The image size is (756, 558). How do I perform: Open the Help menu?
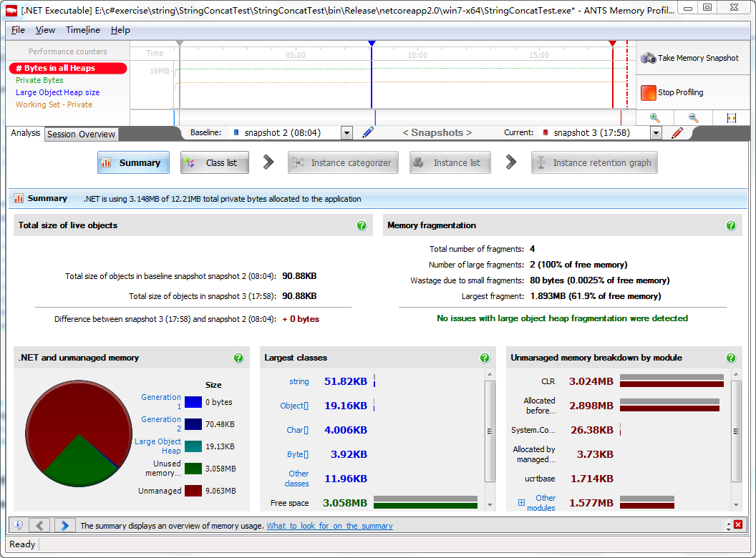pyautogui.click(x=120, y=30)
